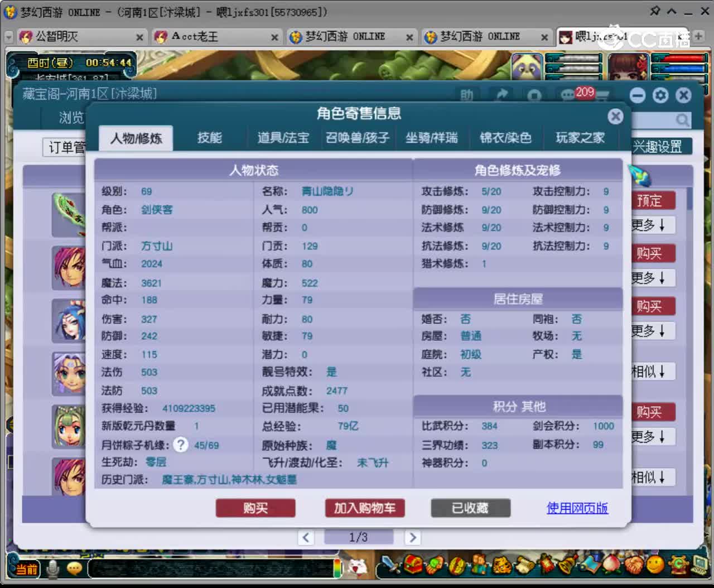Click the share arrow icon in header
Viewport: 714px width, 588px height.
(x=501, y=95)
